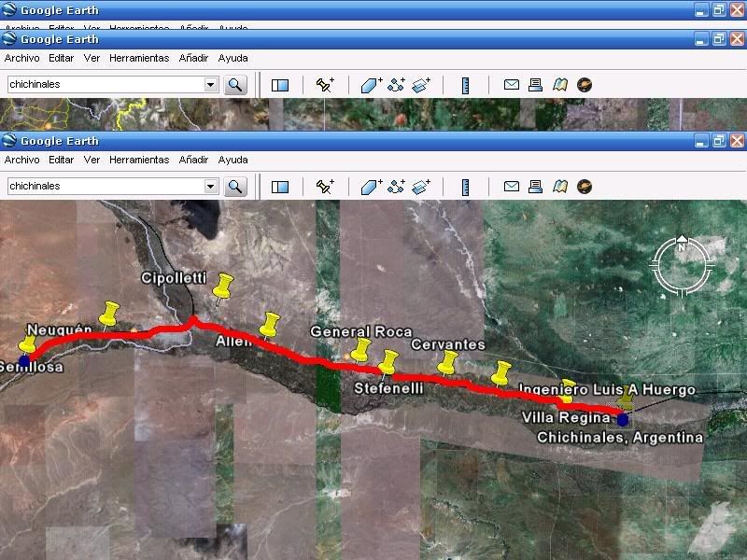Click the yellow pushpin near Cipolletti
The image size is (747, 560).
(x=222, y=286)
